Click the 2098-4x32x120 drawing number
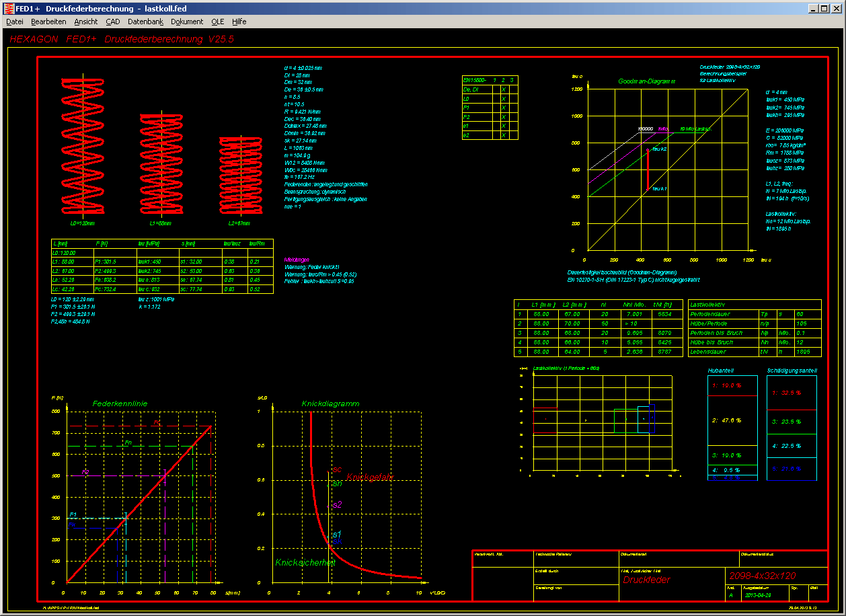The width and height of the screenshot is (846, 616). point(761,576)
